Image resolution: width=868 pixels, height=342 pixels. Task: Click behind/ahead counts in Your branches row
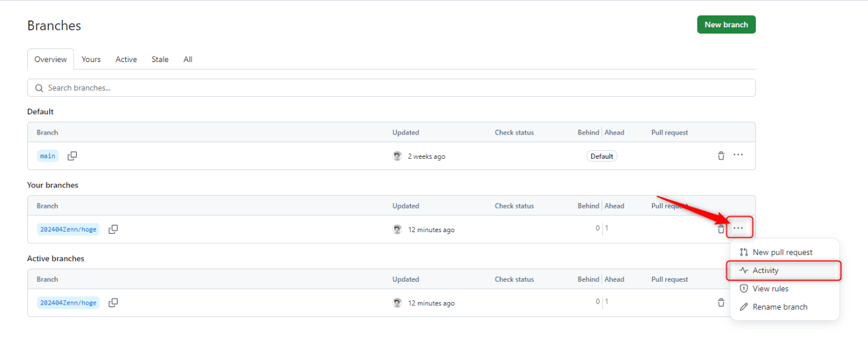coord(602,228)
